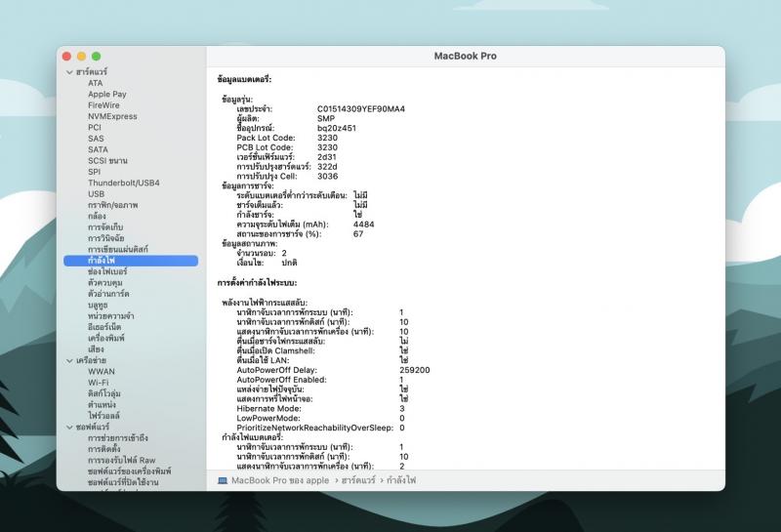Click the LowPowerMode row label
This screenshot has width=781, height=532.
(x=268, y=419)
